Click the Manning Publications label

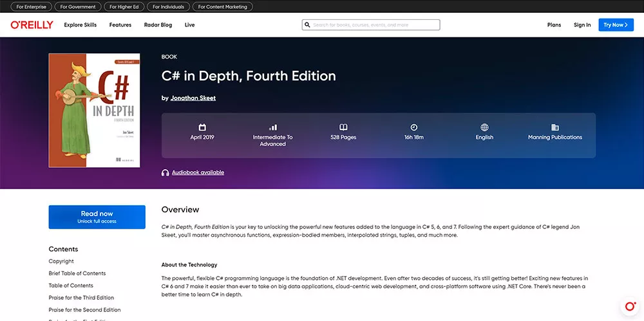(x=555, y=138)
